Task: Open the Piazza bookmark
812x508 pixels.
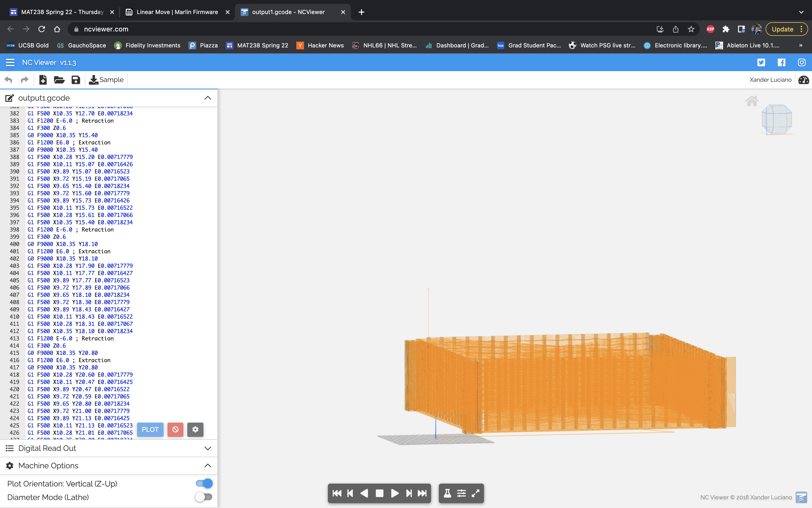Action: click(203, 45)
